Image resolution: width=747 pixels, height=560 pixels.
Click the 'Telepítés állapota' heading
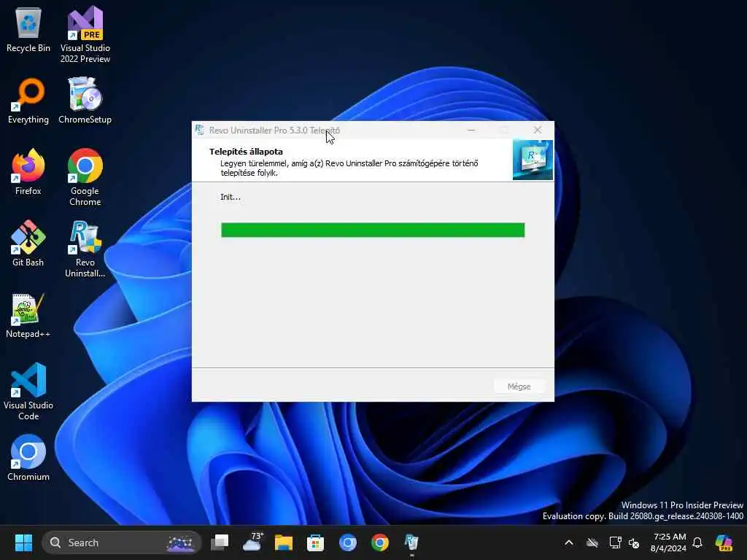point(246,152)
